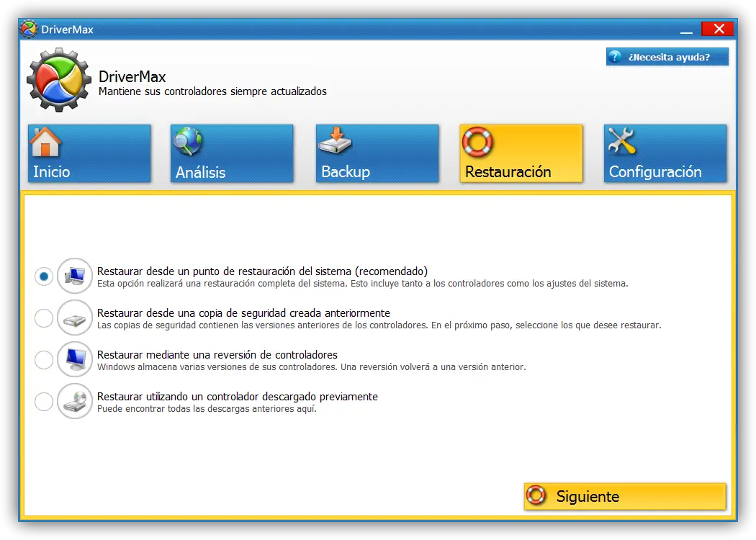The width and height of the screenshot is (756, 540).
Task: Select the Restauración tab
Action: point(521,153)
